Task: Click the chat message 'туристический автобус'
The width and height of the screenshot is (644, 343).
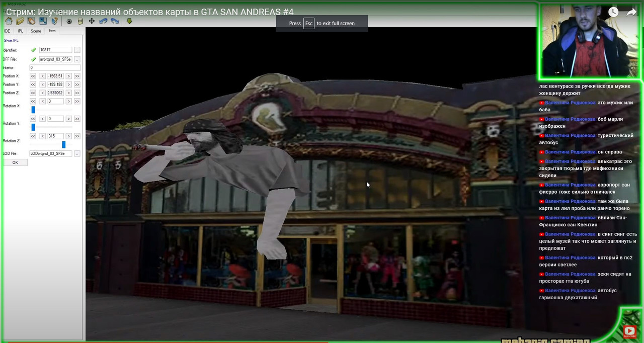Action: [x=586, y=139]
